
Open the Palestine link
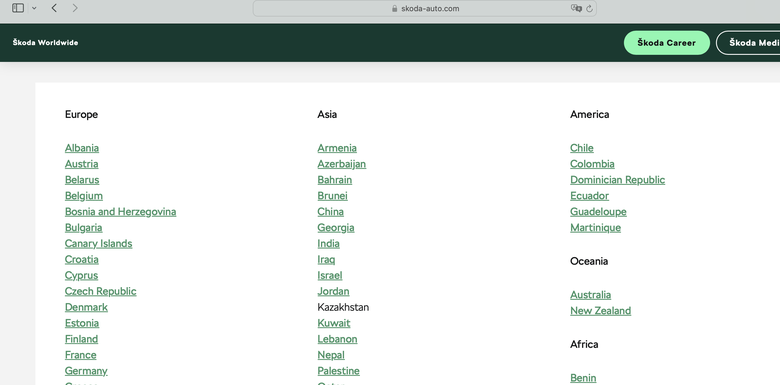point(339,371)
